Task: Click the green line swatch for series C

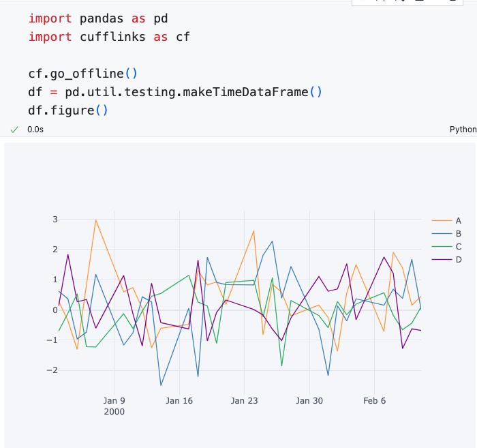Action: (442, 246)
